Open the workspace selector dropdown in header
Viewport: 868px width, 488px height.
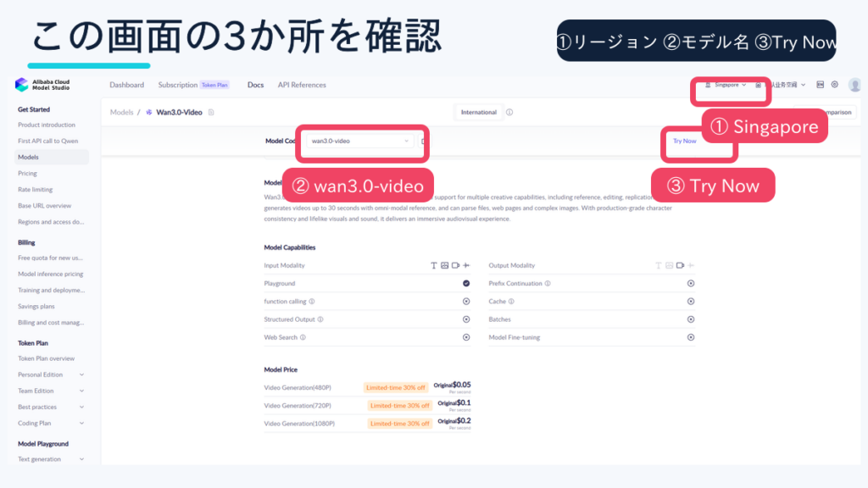pyautogui.click(x=781, y=85)
